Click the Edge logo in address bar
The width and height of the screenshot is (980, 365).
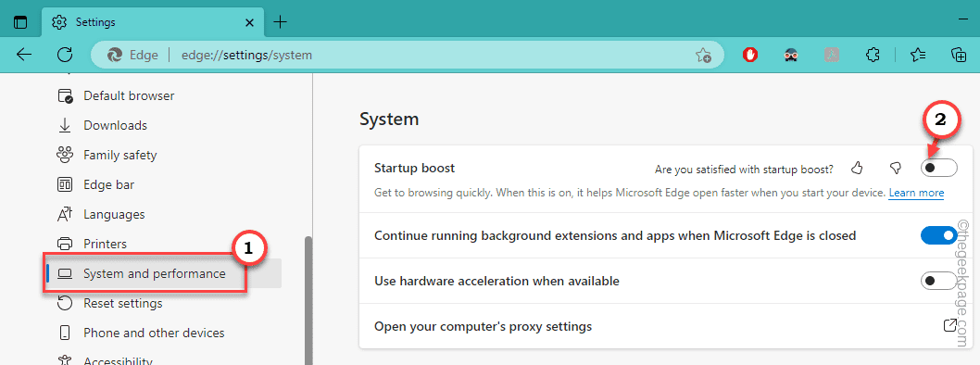click(114, 55)
